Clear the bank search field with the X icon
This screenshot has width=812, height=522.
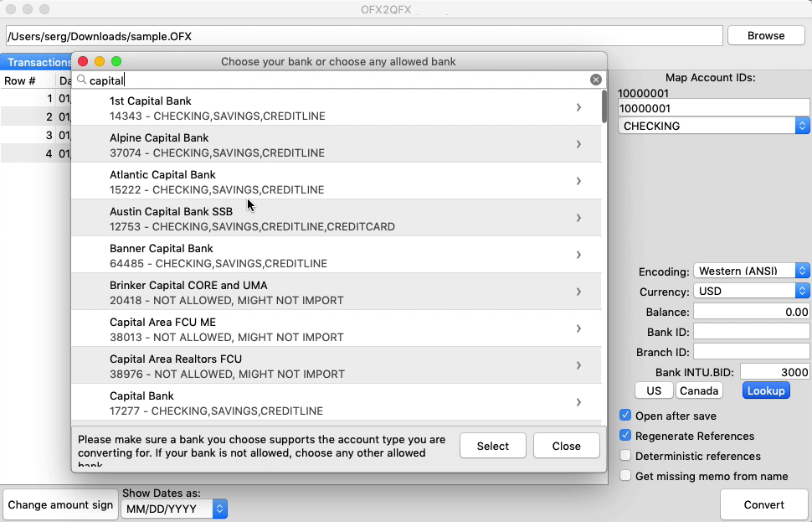coord(595,80)
